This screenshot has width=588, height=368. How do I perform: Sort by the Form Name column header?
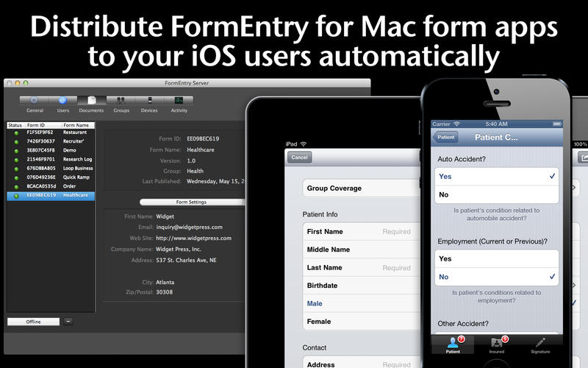(78, 125)
